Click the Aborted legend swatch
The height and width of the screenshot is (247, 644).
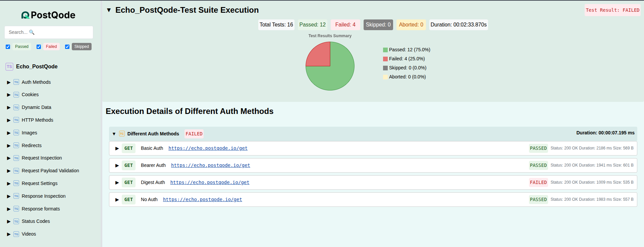coord(385,77)
